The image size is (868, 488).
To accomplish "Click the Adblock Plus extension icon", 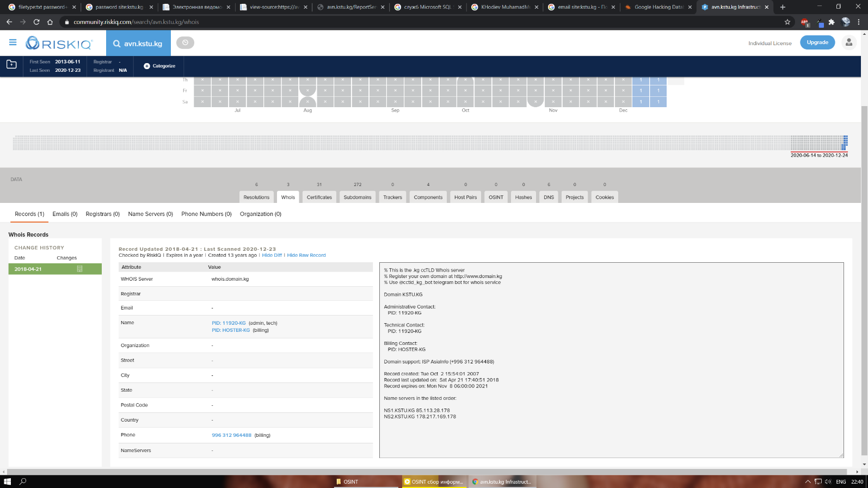I will coord(804,22).
